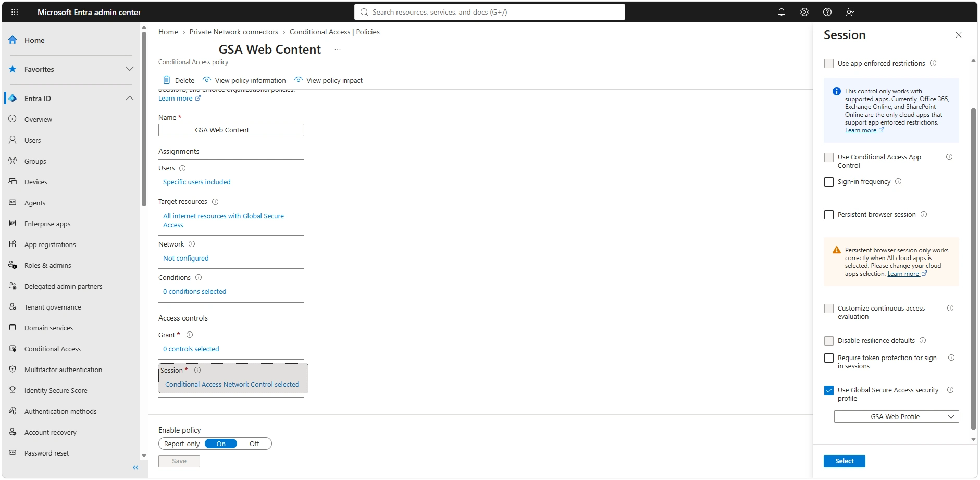Screen dimensions: 980x480
Task: Click the Multifactor authentication shield icon
Action: point(13,370)
